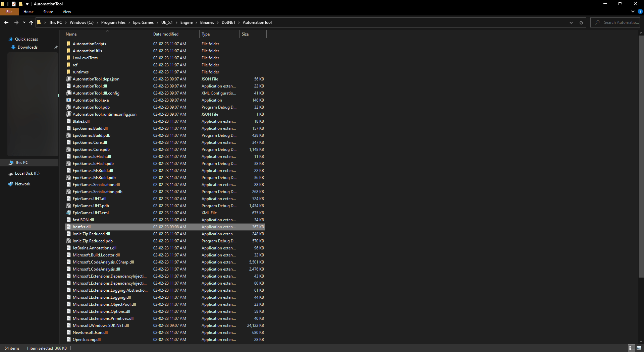Open Downloads in navigation pane
The height and width of the screenshot is (352, 644).
point(28,47)
